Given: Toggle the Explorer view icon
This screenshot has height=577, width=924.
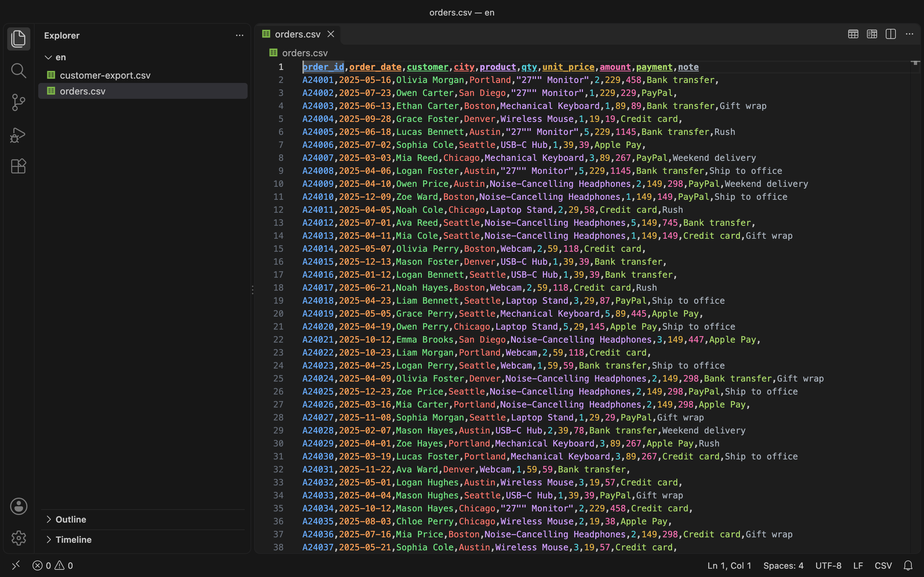Looking at the screenshot, I should pyautogui.click(x=18, y=39).
